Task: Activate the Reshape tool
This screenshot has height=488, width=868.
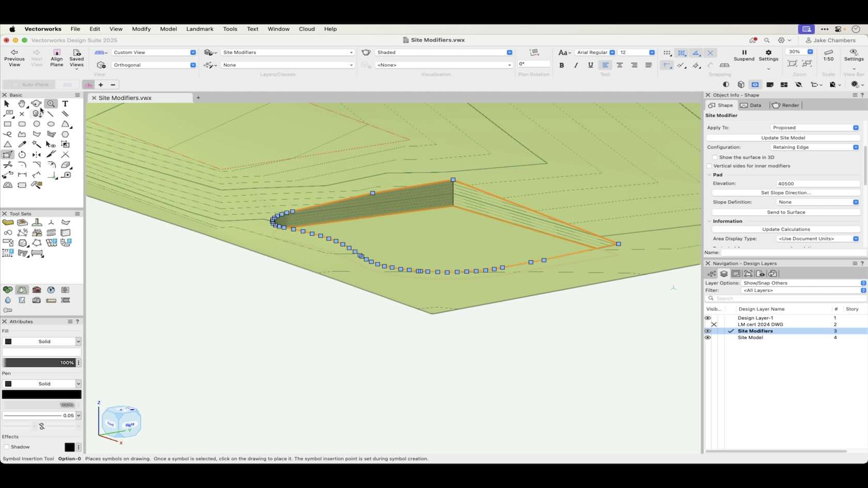Action: coord(7,154)
